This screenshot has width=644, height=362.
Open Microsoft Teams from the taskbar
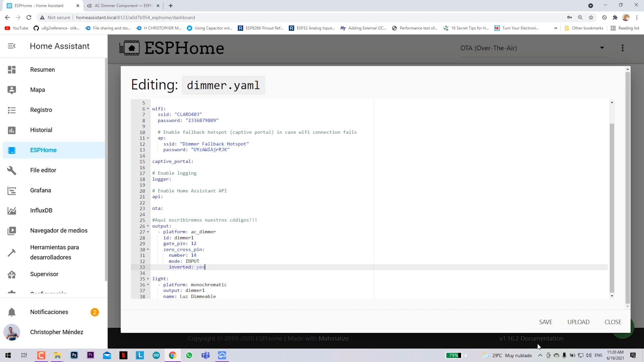pos(206,355)
